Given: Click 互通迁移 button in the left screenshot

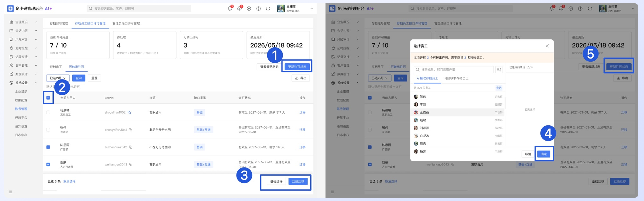Looking at the screenshot, I should [x=298, y=182].
